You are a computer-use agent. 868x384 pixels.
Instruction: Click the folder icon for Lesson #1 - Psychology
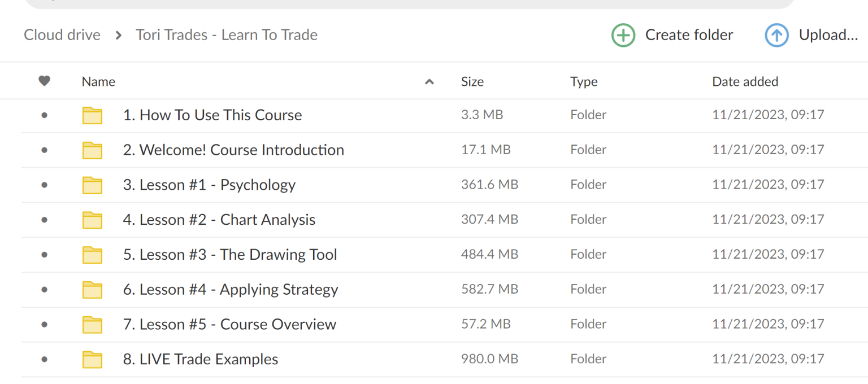click(92, 185)
